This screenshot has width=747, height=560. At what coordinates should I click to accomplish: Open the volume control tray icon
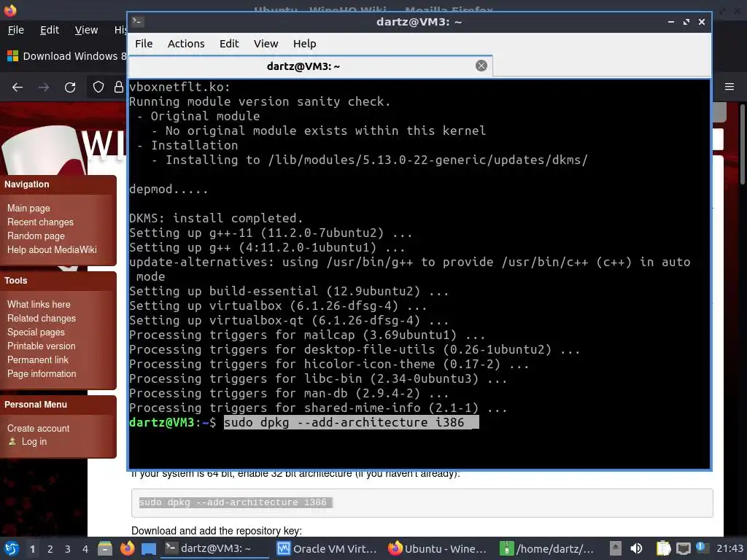click(x=636, y=548)
